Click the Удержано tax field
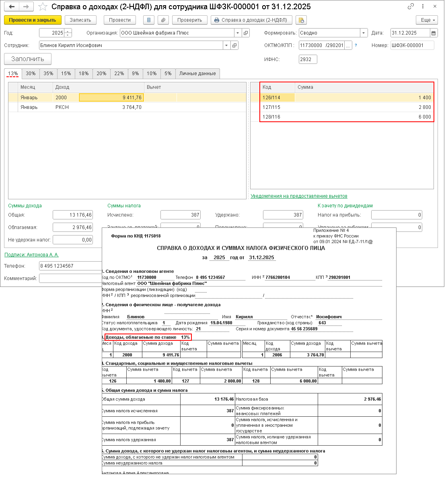This screenshot has width=448, height=477. 283,215
